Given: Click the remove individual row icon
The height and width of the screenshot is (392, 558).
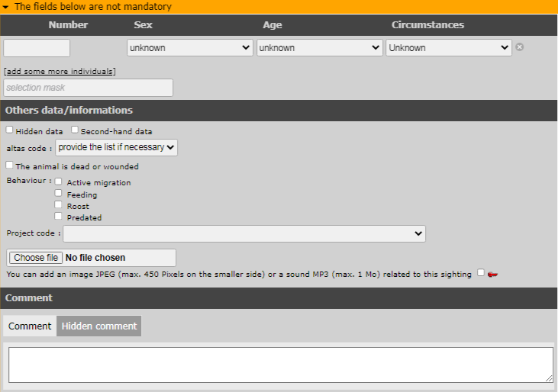Looking at the screenshot, I should click(x=520, y=47).
